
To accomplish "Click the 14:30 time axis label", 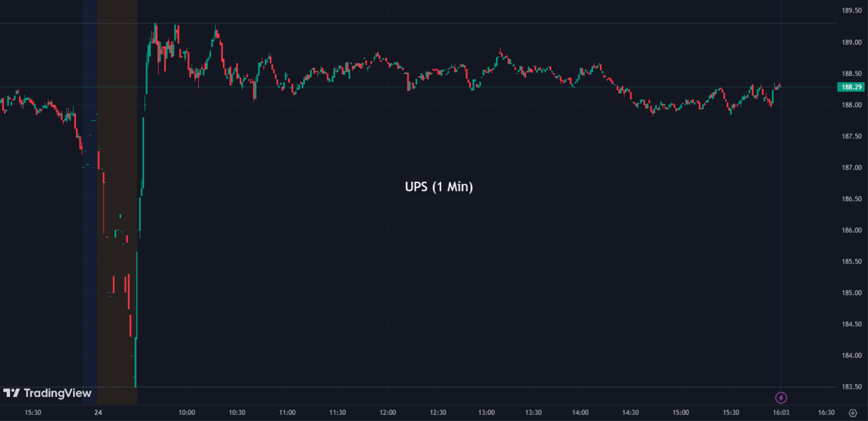I will pyautogui.click(x=631, y=412).
